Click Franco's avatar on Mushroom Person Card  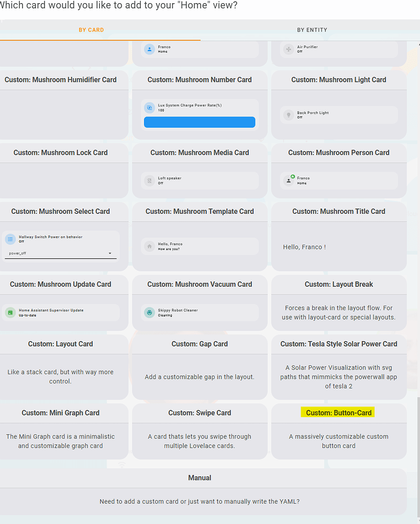coord(289,180)
